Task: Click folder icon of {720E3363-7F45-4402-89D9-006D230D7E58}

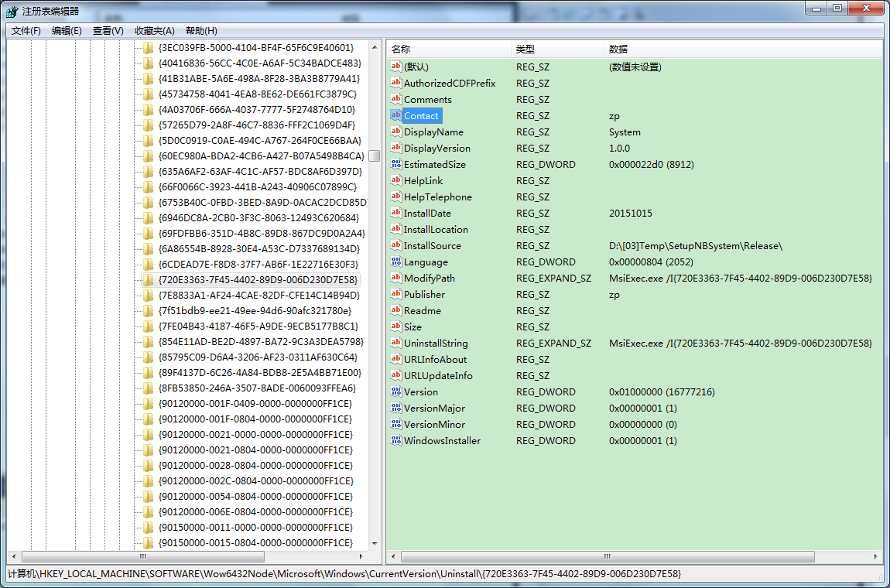Action: coord(148,280)
